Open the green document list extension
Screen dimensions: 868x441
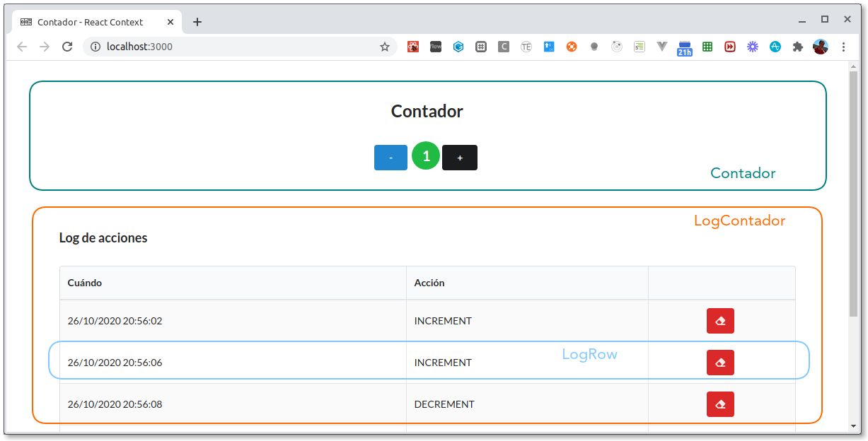coord(640,47)
